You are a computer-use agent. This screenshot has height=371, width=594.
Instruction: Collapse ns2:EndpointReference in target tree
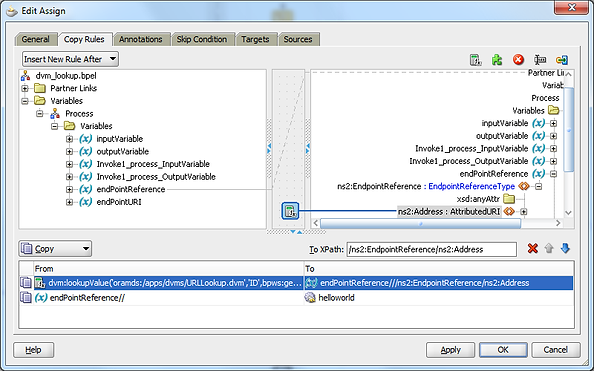point(538,186)
